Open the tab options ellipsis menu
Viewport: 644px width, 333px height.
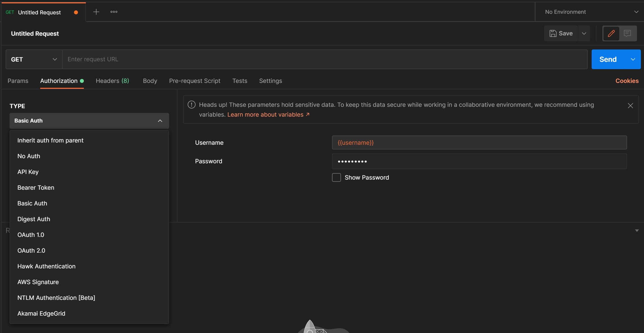114,12
